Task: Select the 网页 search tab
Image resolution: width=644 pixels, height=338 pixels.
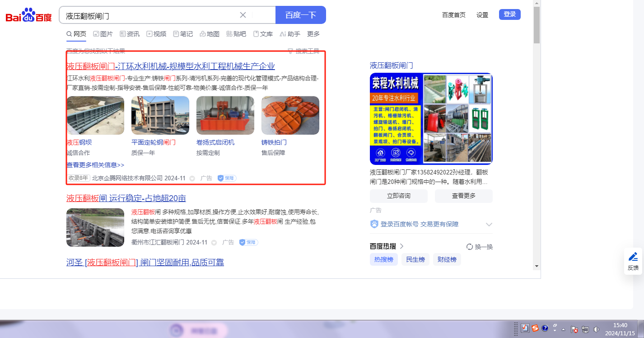Action: click(76, 34)
